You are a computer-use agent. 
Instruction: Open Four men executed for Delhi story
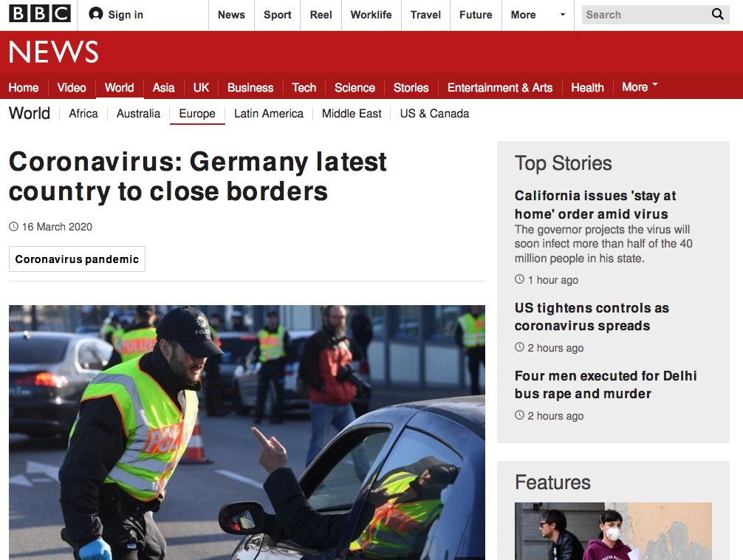(x=606, y=385)
